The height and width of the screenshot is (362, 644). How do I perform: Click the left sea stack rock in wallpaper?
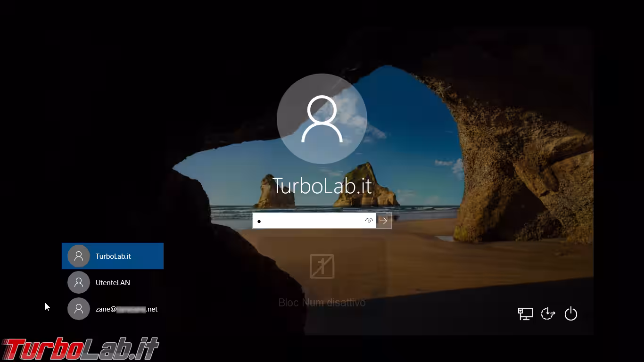coord(274,193)
